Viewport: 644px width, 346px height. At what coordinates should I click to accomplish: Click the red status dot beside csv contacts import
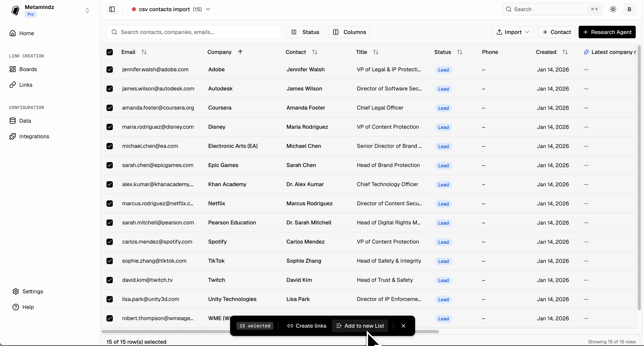point(134,9)
